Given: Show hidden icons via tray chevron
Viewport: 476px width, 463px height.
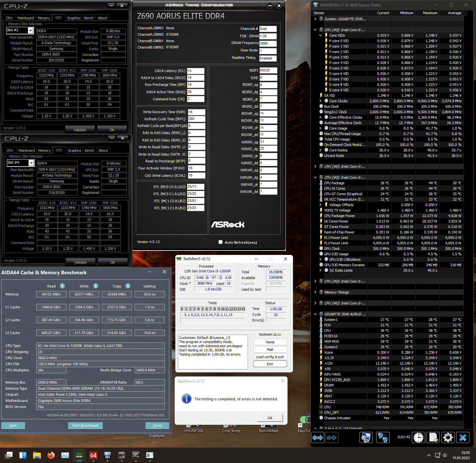Looking at the screenshot, I should pos(428,455).
